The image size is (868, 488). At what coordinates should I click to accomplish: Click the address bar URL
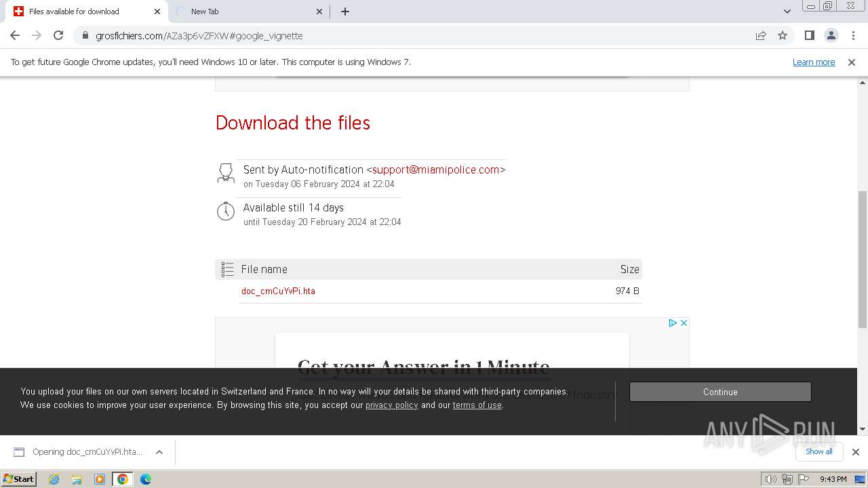pyautogui.click(x=199, y=36)
